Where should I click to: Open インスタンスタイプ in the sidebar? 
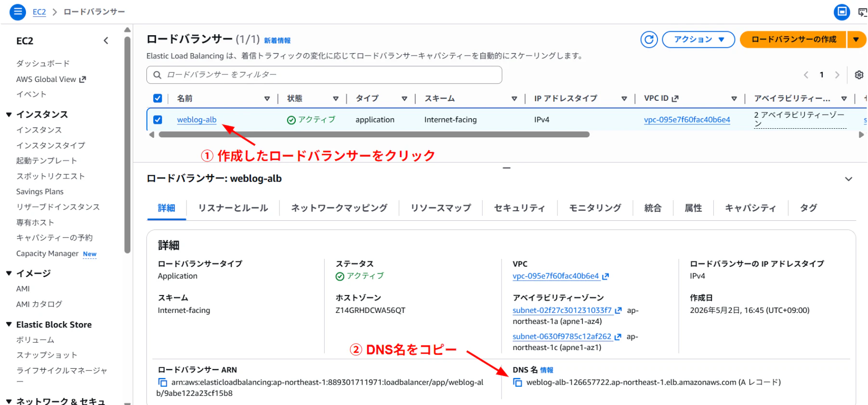51,145
